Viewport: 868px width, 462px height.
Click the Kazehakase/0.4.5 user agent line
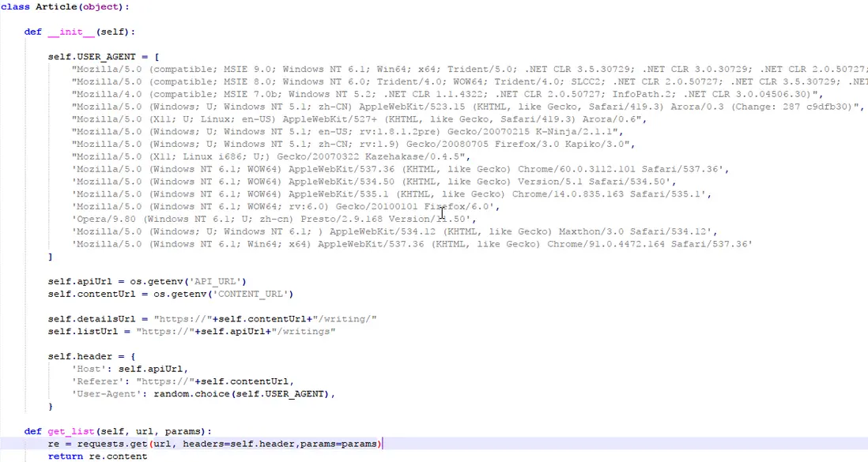[x=270, y=156]
